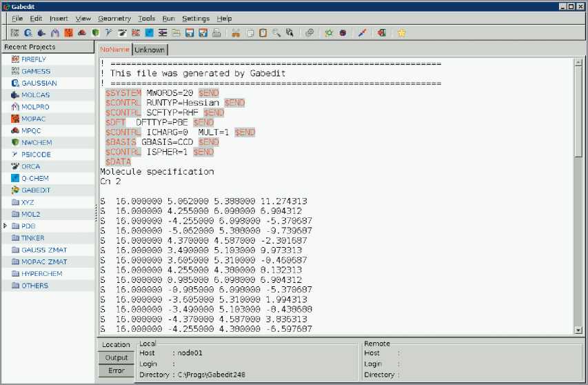The height and width of the screenshot is (385, 588).
Task: Click the Molpro input toolbar icon
Action: pyautogui.click(x=55, y=33)
